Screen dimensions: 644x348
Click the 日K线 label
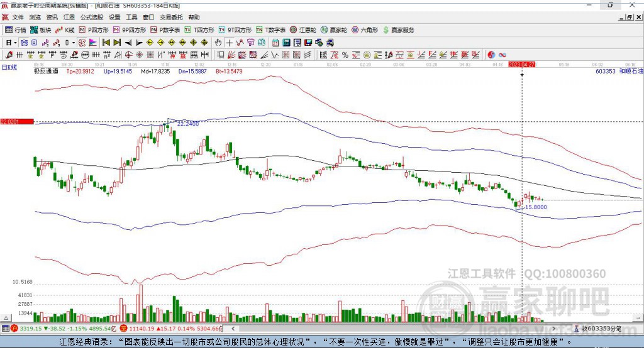coord(9,68)
